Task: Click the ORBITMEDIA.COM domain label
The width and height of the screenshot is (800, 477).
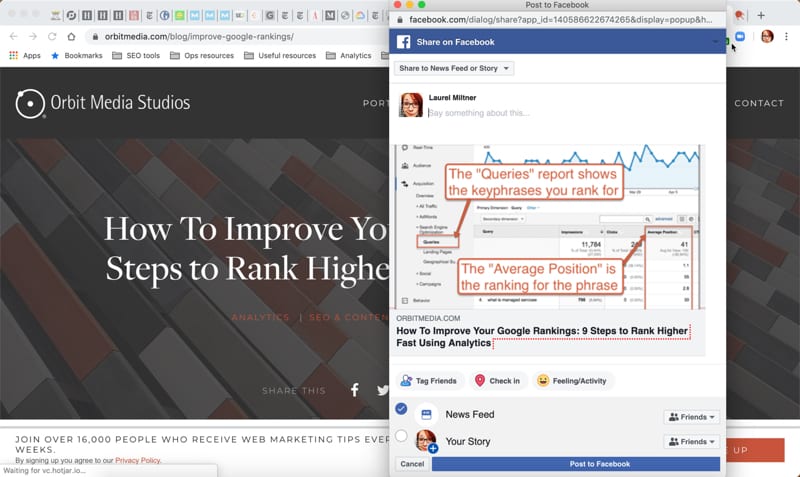Action: [428, 318]
